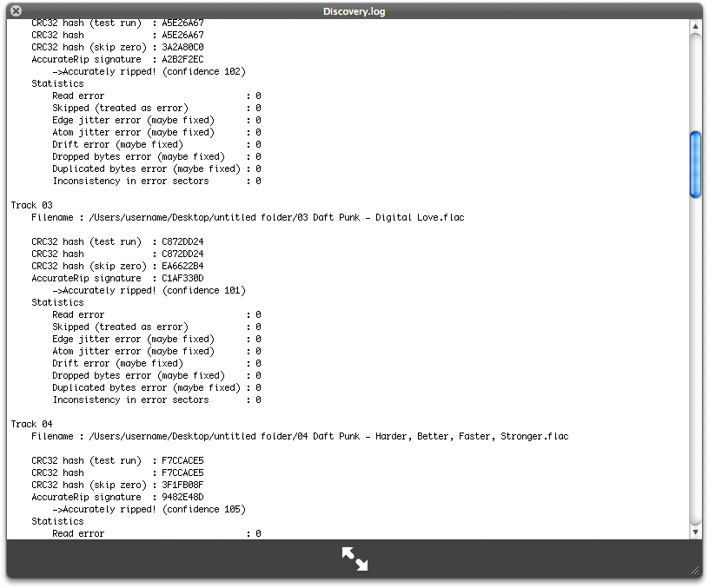The width and height of the screenshot is (709, 588).
Task: Click Track 04 test run hash F7CCACE5
Action: [x=182, y=460]
